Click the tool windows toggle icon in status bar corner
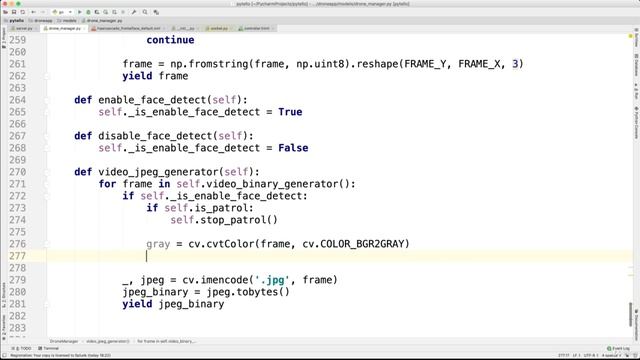Screen dimensions: 640x360 tap(4, 356)
